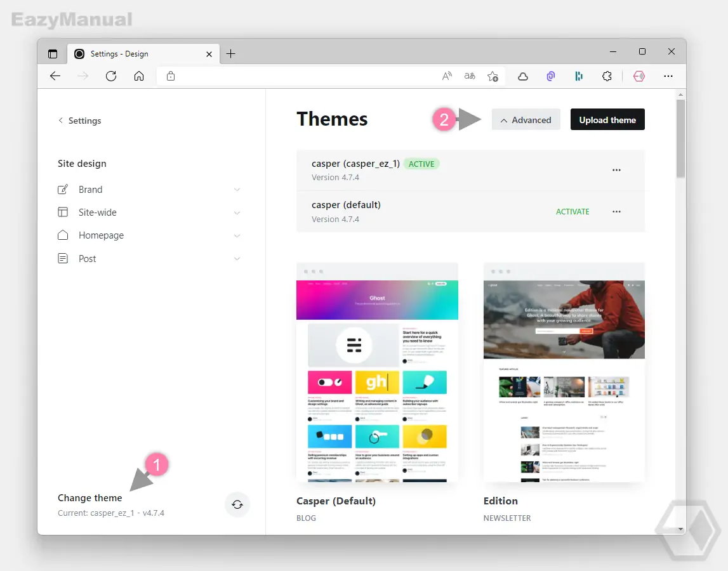This screenshot has height=571, width=728.
Task: Click the BLOG label under Casper
Action: click(x=306, y=518)
